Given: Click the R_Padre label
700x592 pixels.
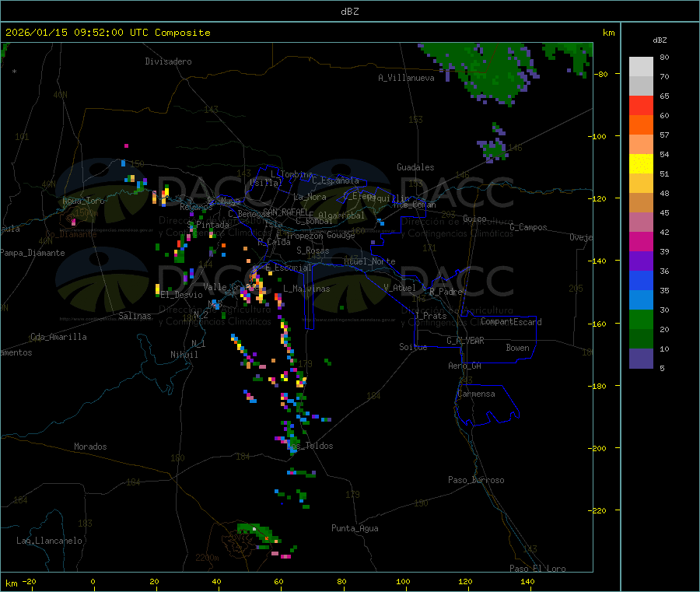Looking at the screenshot, I should (x=446, y=292).
